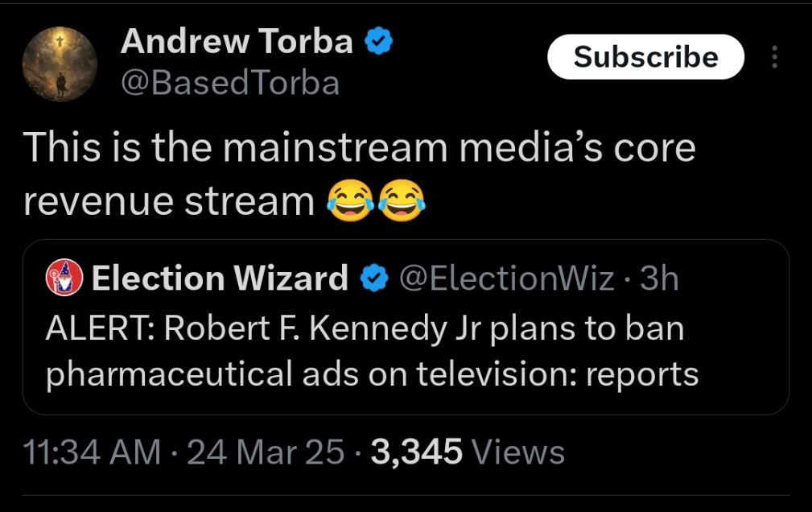Click the quoted tweet's 3h timestamp
Viewport: 812px width, 512px height.
pos(659,279)
